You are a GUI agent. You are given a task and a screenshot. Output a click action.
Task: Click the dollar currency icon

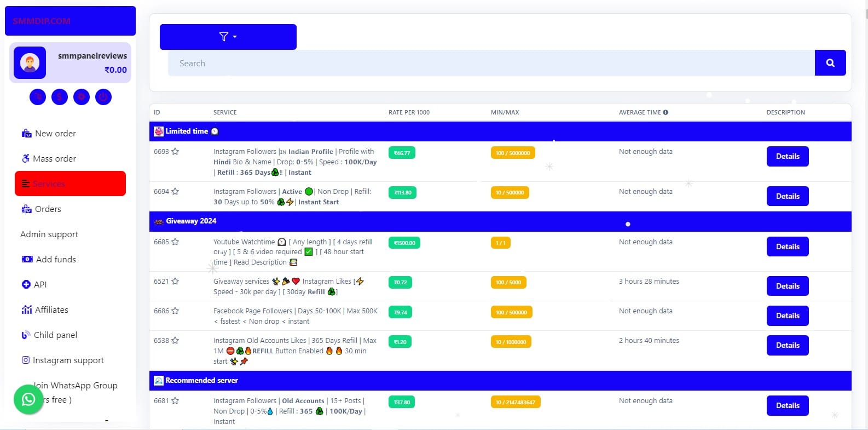pos(60,98)
